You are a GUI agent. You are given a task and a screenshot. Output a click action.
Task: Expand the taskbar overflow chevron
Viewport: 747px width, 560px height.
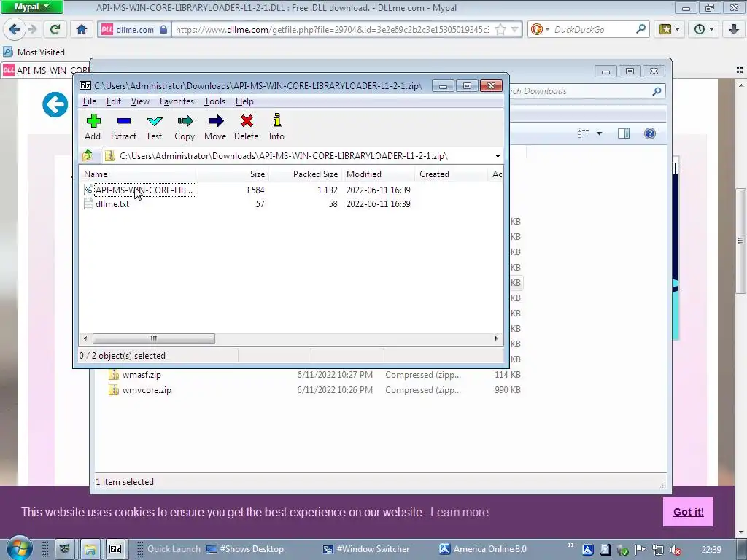pyautogui.click(x=570, y=545)
